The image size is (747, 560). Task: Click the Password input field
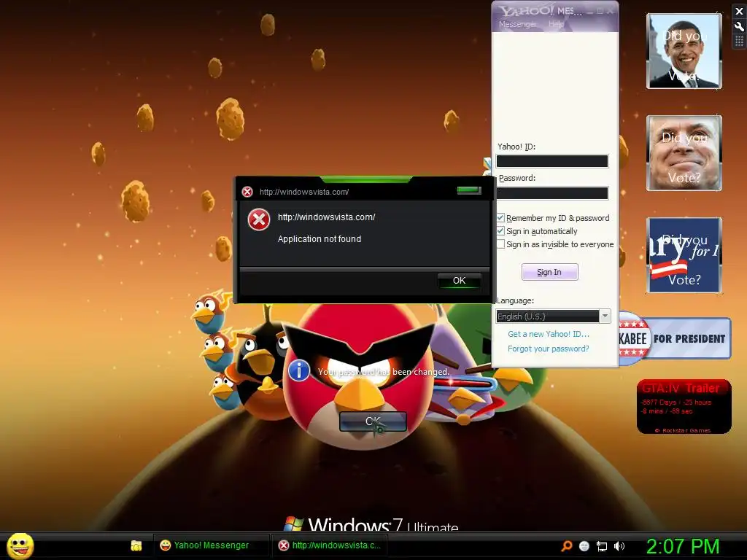552,192
